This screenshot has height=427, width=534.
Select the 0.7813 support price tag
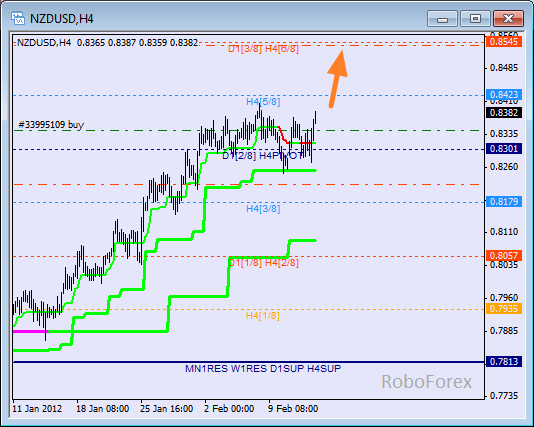(x=504, y=361)
